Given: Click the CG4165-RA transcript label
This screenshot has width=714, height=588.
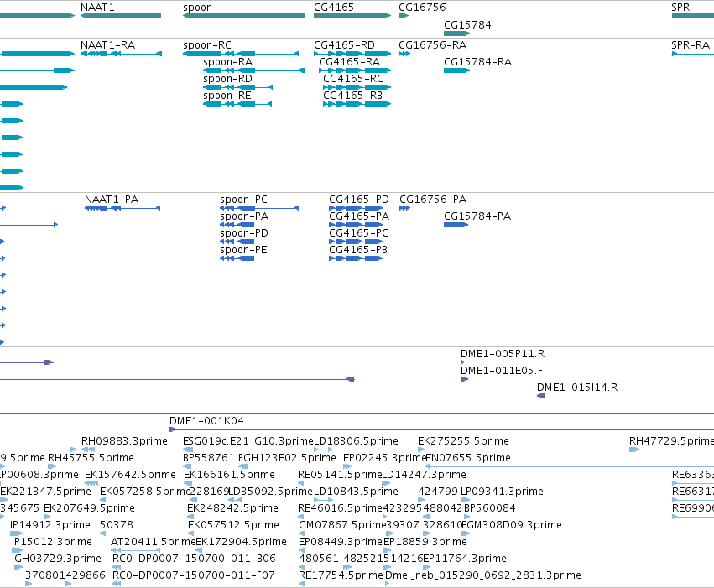Looking at the screenshot, I should pyautogui.click(x=349, y=62).
